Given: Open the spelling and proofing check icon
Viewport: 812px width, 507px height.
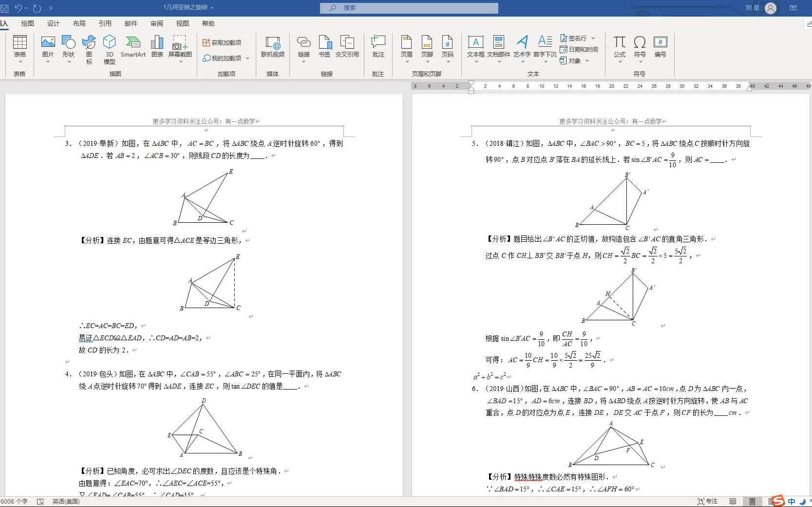Looking at the screenshot, I should click(x=40, y=502).
